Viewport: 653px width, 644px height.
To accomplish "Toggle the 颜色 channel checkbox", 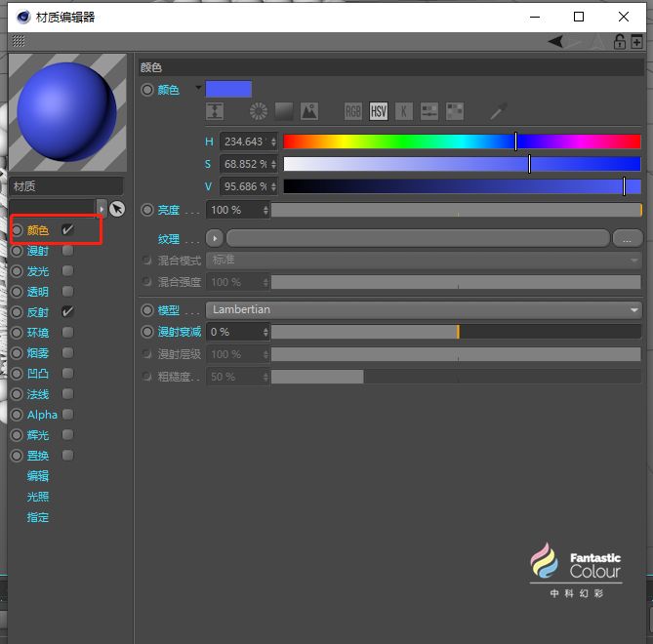I will (x=68, y=230).
